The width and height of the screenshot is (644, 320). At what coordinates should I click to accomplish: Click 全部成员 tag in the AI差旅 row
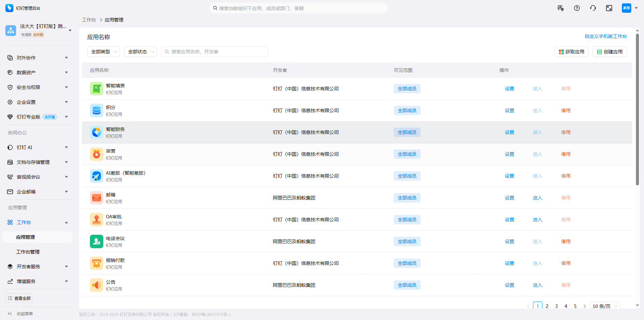tap(407, 176)
